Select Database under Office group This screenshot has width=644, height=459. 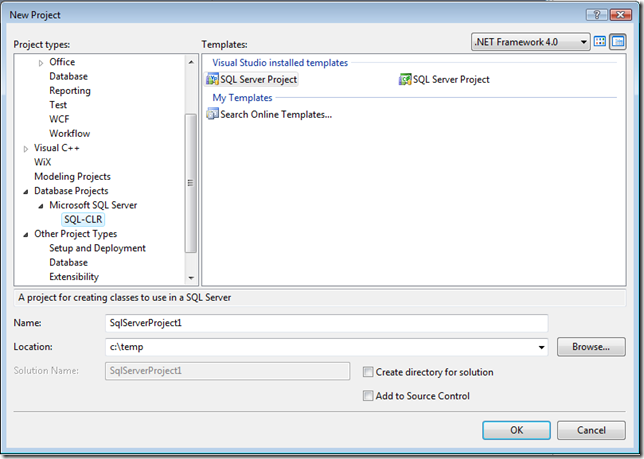pyautogui.click(x=68, y=76)
